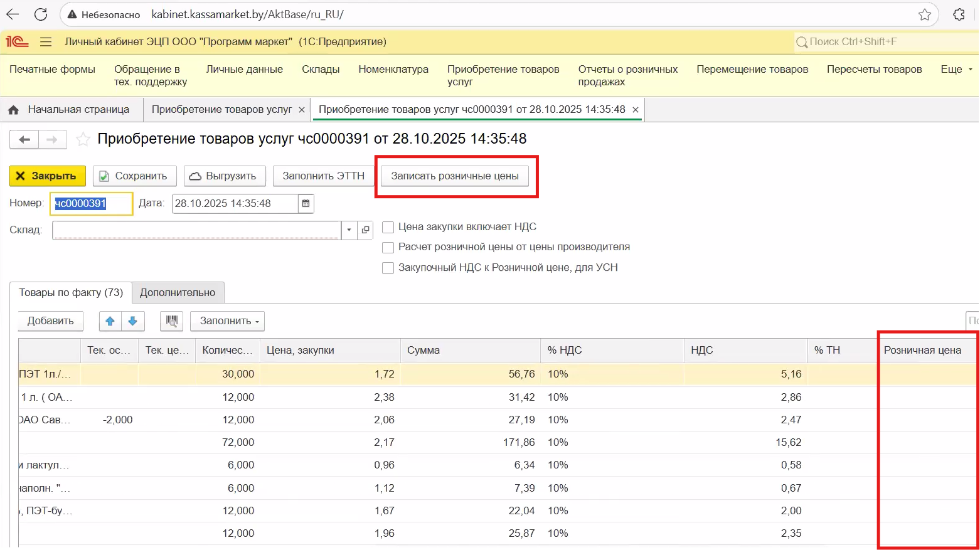Open the Склад selection form icon
The height and width of the screenshot is (550, 980).
[365, 230]
